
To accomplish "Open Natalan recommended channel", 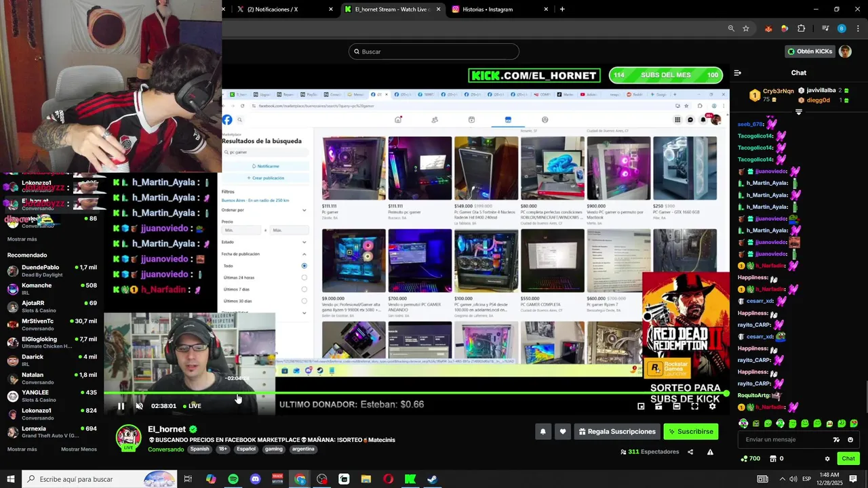I will 52,378.
